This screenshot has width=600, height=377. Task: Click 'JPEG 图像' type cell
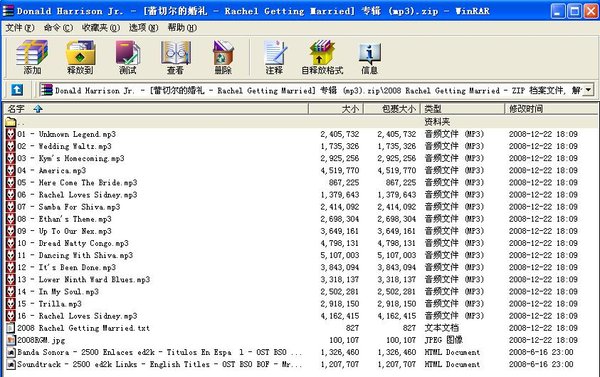click(x=443, y=340)
